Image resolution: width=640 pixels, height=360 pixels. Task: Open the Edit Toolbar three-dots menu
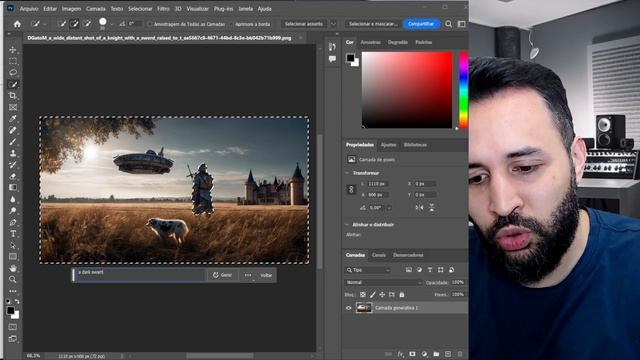point(13,291)
